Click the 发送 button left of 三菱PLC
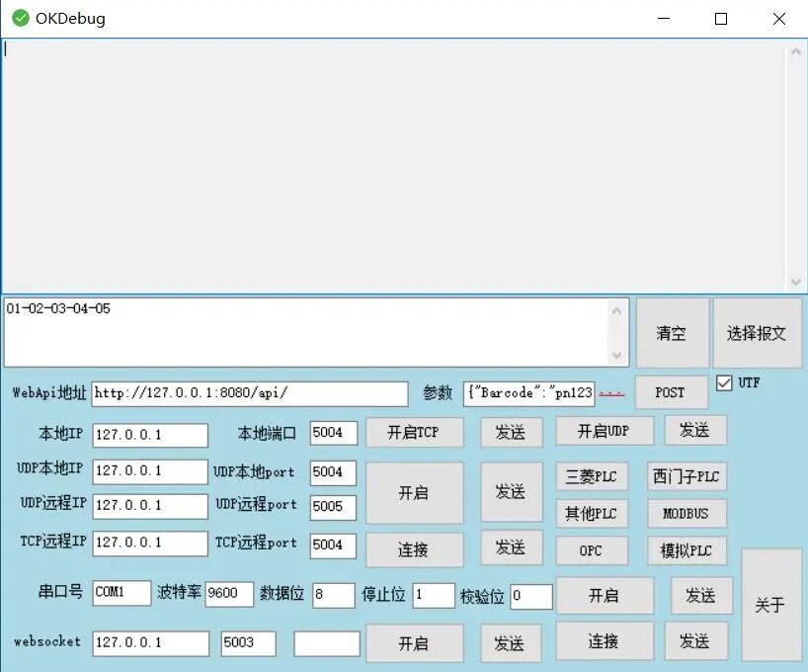Viewport: 808px width, 672px height. (512, 491)
